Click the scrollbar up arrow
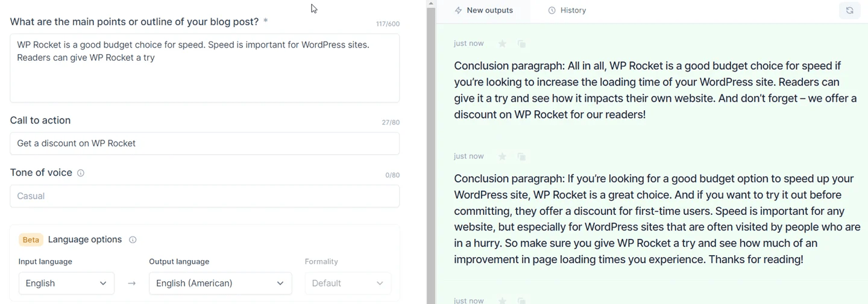The image size is (868, 304). click(x=430, y=4)
